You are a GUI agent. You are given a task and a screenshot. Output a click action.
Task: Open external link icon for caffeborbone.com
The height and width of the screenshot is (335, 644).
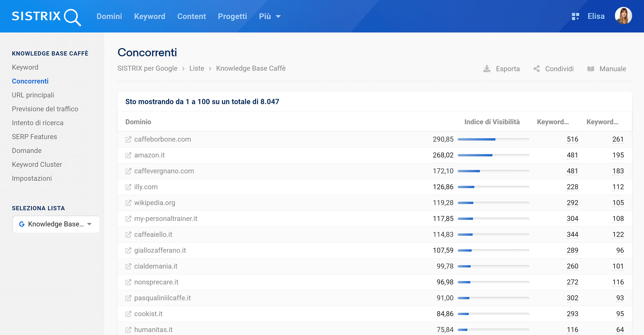coord(128,139)
